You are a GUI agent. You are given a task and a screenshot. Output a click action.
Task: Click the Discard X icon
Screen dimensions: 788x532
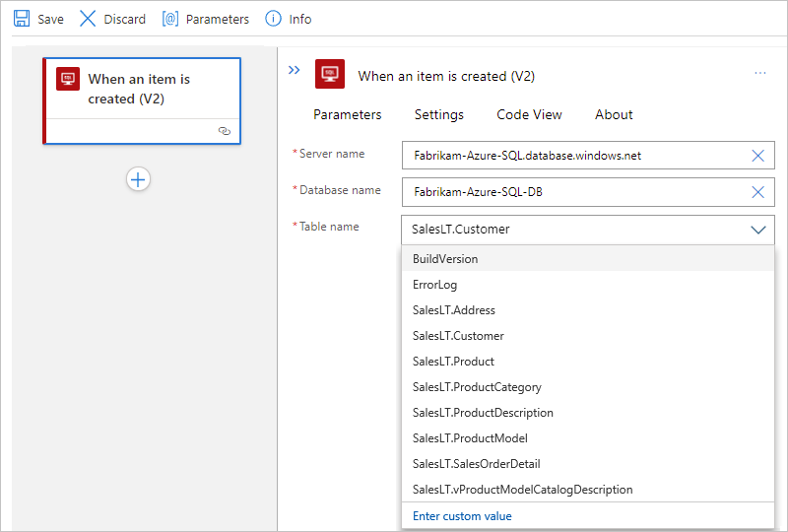pos(89,19)
